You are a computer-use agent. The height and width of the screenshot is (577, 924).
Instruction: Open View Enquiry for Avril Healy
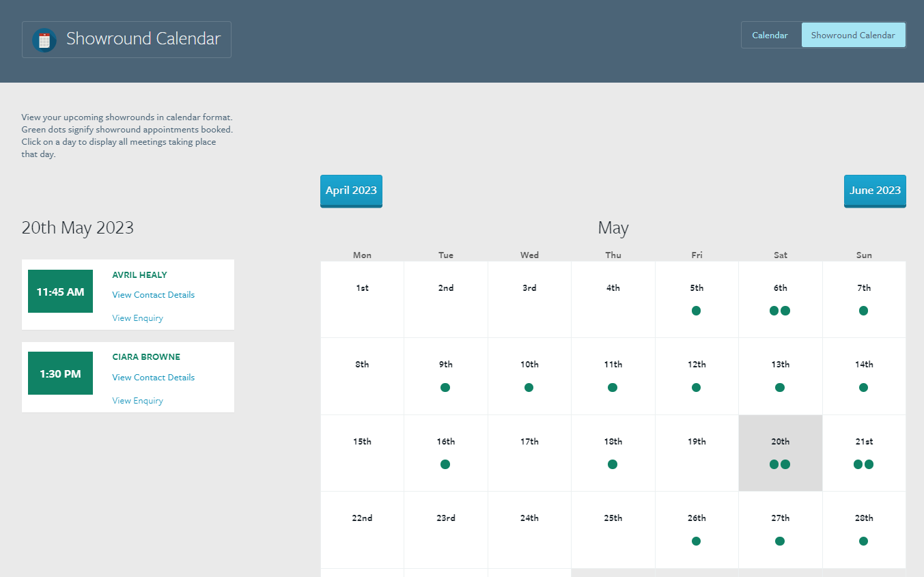[x=137, y=318]
